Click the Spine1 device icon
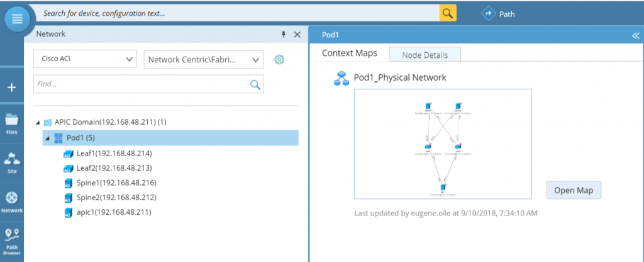This screenshot has height=262, width=644. coord(68,183)
